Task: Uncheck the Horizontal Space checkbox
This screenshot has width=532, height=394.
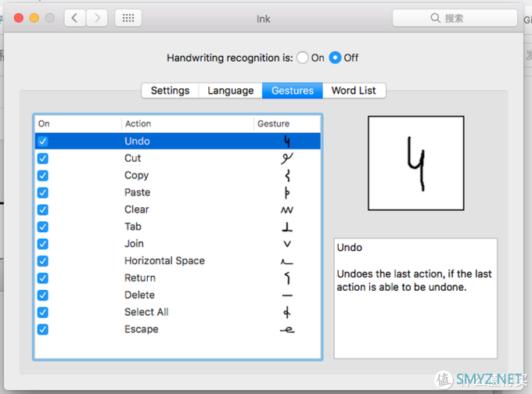Action: (x=43, y=261)
